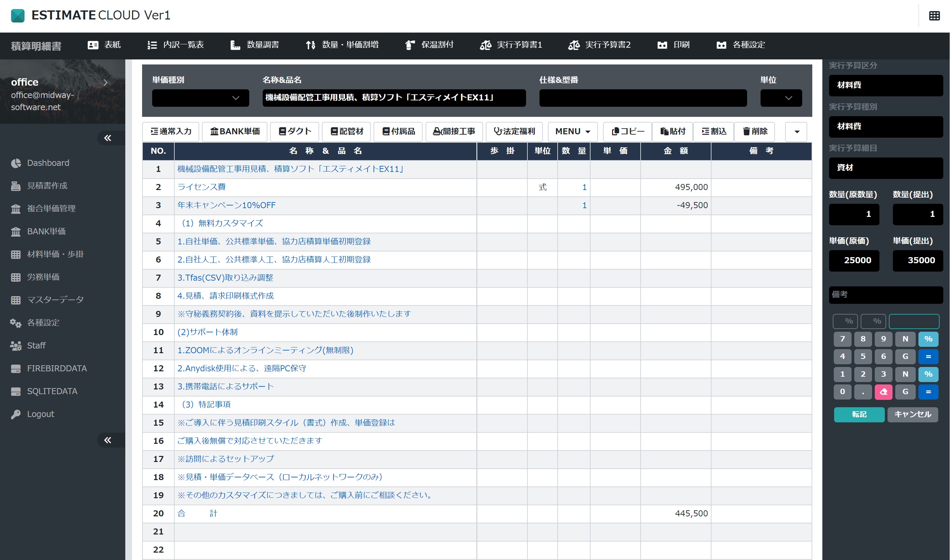Click the 実行予算種別 field showing 材料費

[x=886, y=127]
